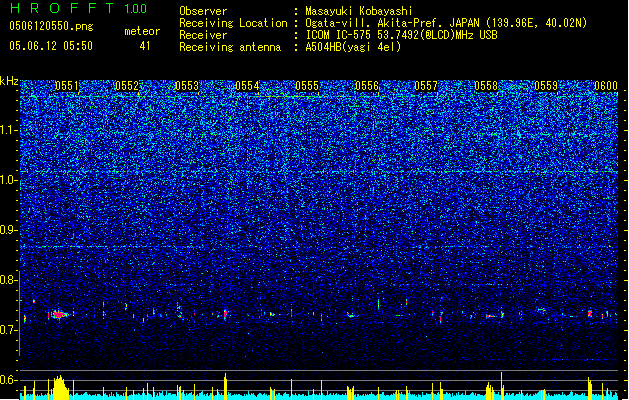Click the 0.9 kHz axis label

coord(9,229)
